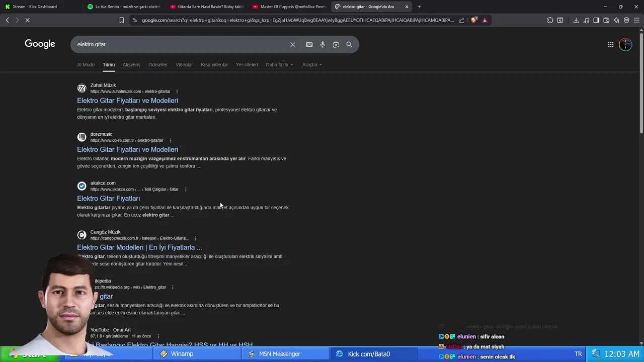Switch to the AI Modu tab
This screenshot has height=362, width=644.
(x=86, y=65)
